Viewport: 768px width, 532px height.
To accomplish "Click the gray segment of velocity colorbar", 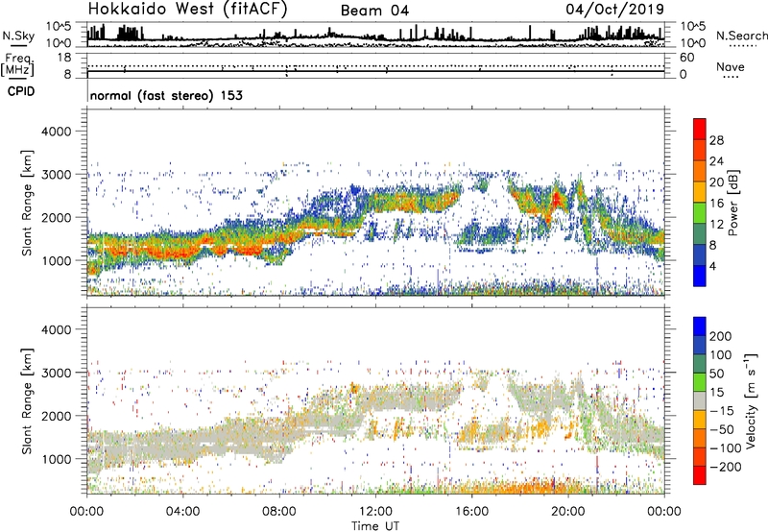I will point(700,400).
